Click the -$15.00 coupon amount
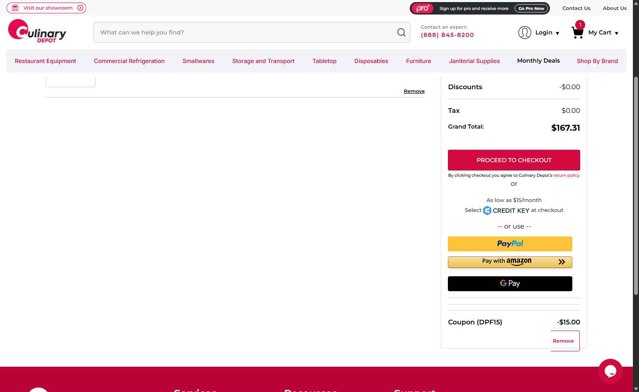 568,322
